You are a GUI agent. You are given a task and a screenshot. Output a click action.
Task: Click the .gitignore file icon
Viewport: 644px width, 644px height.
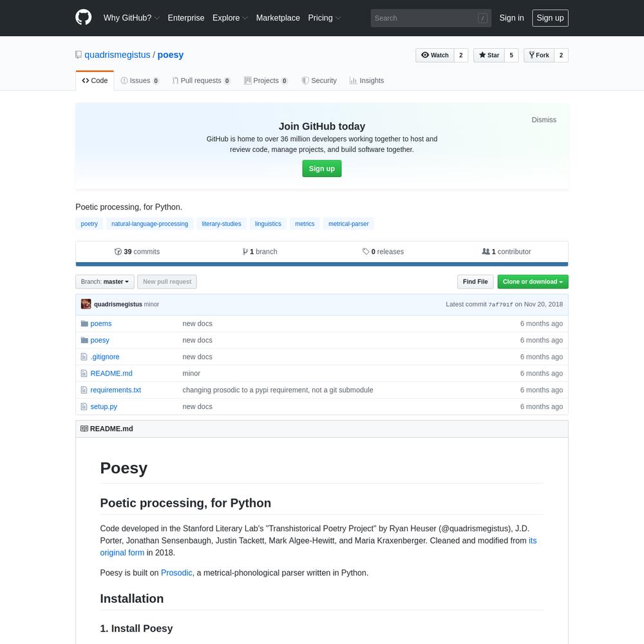[84, 357]
